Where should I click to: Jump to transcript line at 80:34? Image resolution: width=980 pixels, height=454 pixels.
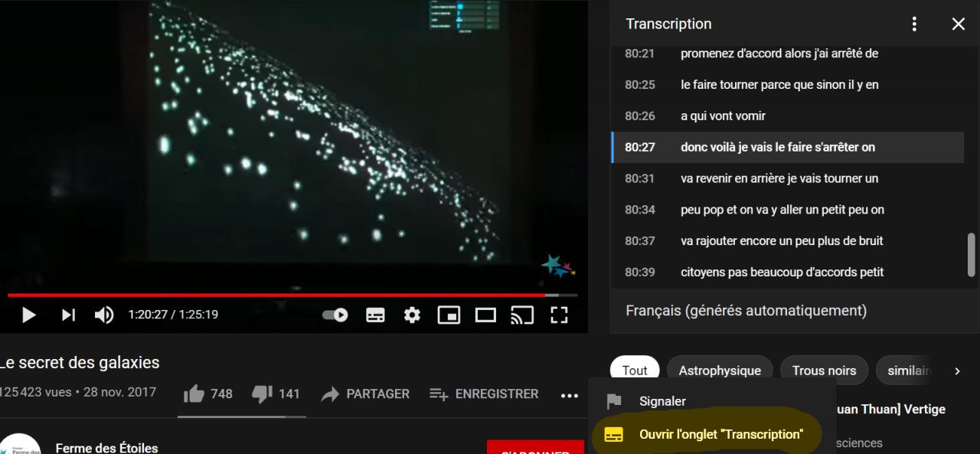(787, 210)
